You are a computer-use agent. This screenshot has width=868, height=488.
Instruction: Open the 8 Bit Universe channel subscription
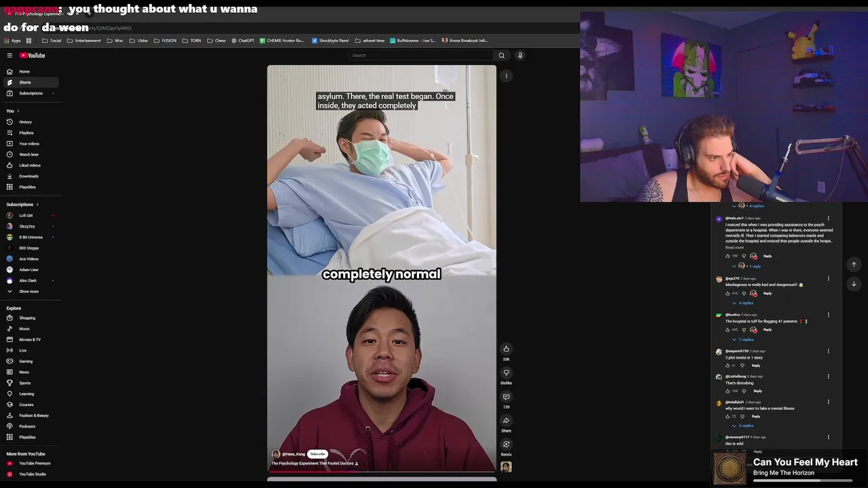tap(30, 237)
